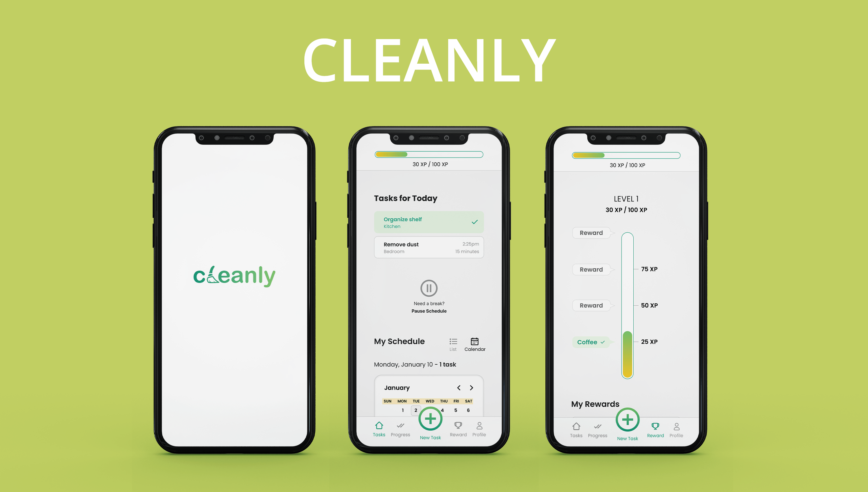Tap the Pause Schedule button icon
Image resolution: width=868 pixels, height=492 pixels.
pyautogui.click(x=428, y=287)
